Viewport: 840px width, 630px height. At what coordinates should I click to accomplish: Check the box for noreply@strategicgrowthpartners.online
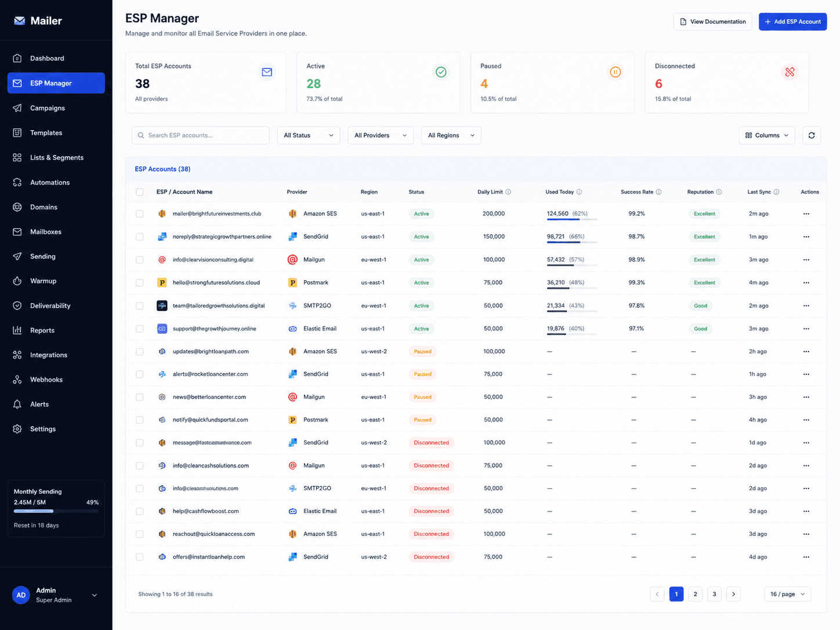click(x=139, y=237)
